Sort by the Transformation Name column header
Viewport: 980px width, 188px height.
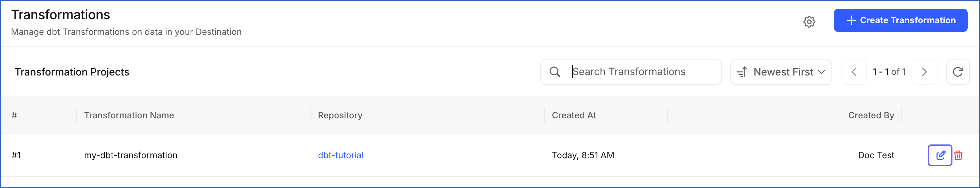pyautogui.click(x=129, y=115)
